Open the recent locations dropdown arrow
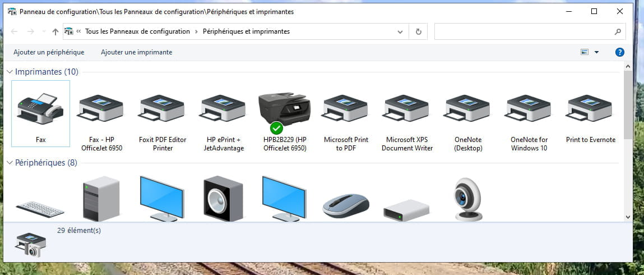This screenshot has height=275, width=644. [x=44, y=31]
